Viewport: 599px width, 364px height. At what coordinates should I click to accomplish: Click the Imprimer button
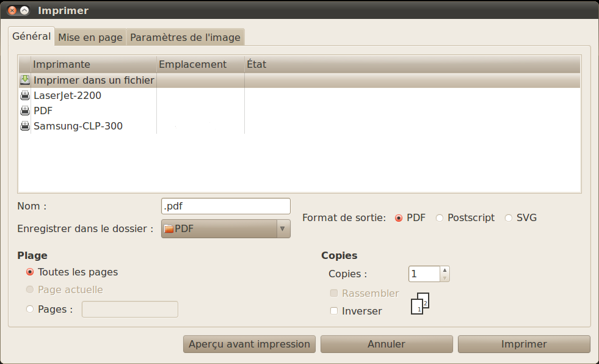tap(524, 344)
